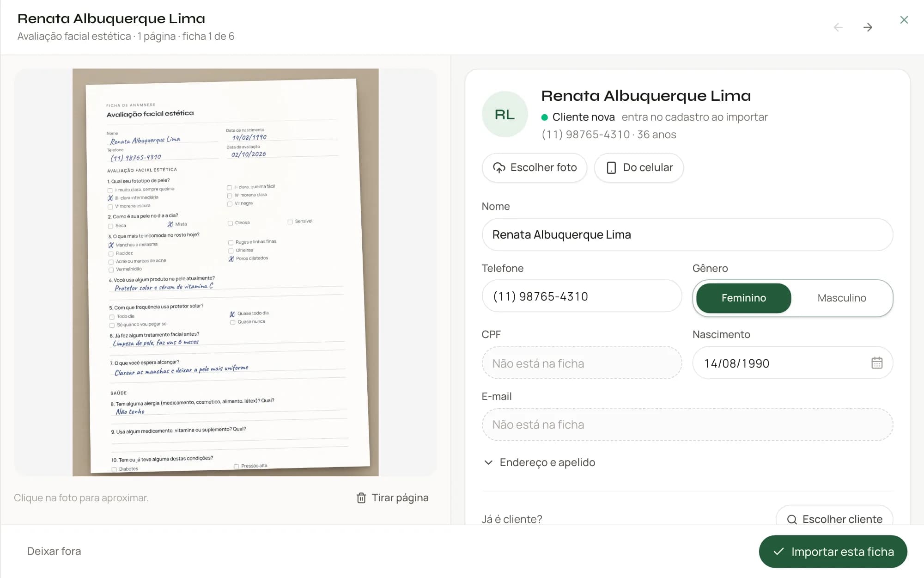Image resolution: width=924 pixels, height=578 pixels.
Task: Go to the next record with the right arrow
Action: point(868,27)
